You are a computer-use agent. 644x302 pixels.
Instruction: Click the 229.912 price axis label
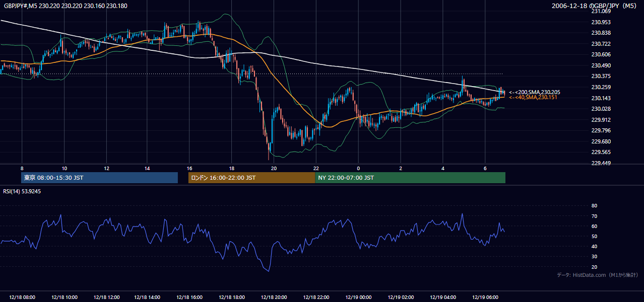point(601,120)
